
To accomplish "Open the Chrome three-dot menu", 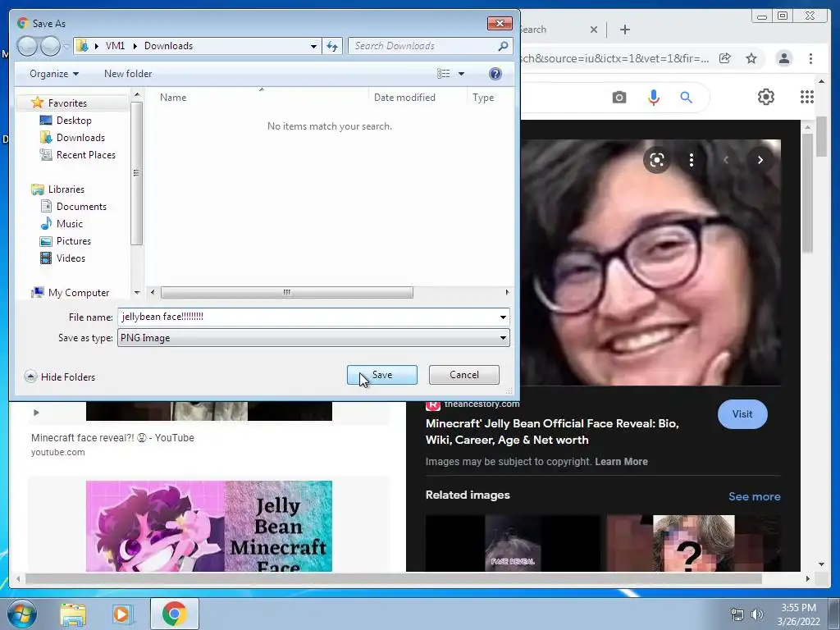I will click(810, 58).
